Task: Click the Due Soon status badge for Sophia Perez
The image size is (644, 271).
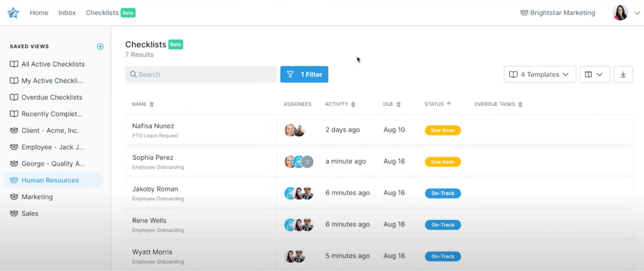Action: 443,162
